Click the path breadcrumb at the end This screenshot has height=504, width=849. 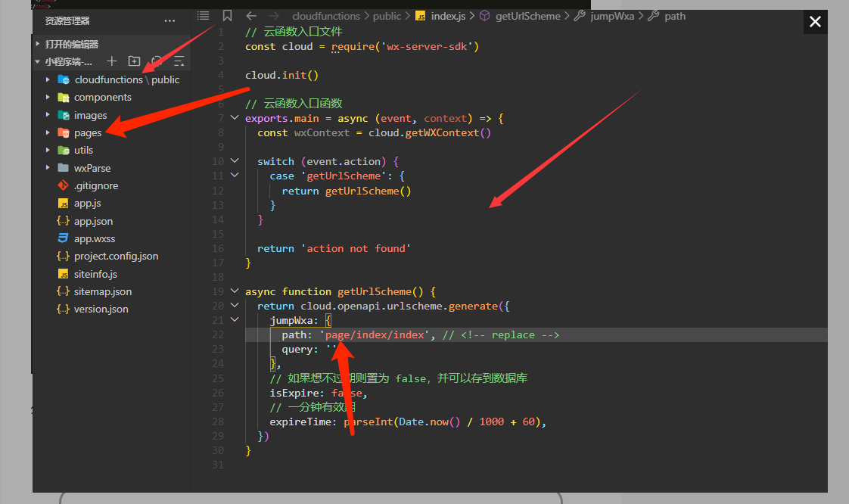tap(675, 16)
